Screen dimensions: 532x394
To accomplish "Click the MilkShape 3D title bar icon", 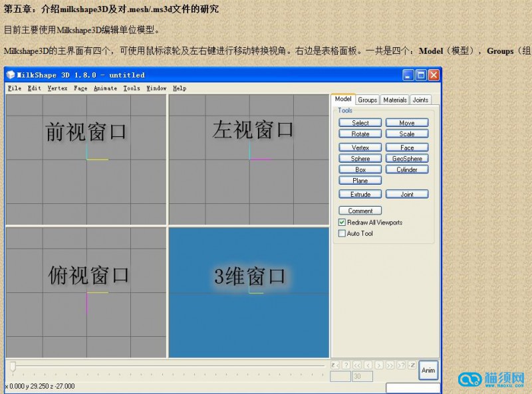I will pyautogui.click(x=11, y=75).
